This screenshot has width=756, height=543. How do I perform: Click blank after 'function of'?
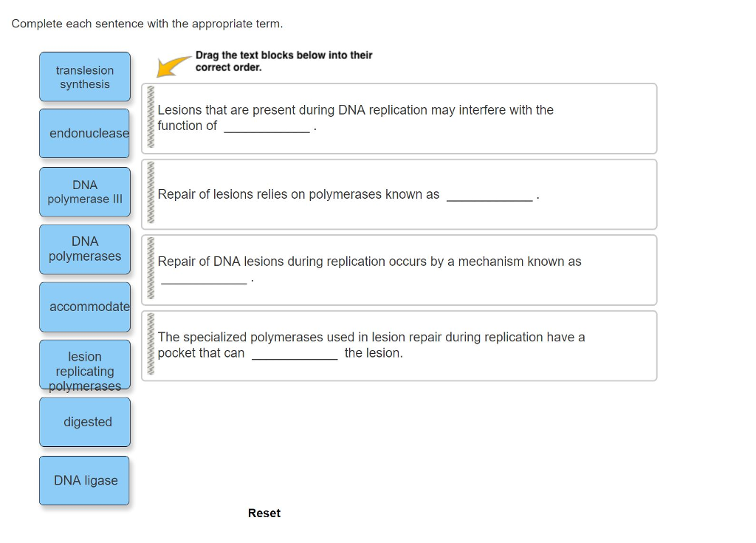tap(266, 127)
